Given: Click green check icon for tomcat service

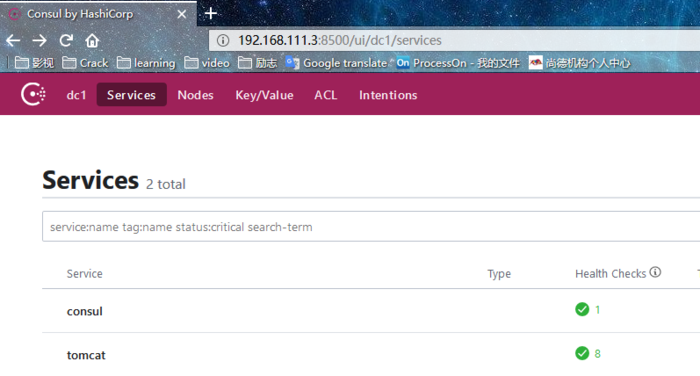Looking at the screenshot, I should tap(582, 353).
